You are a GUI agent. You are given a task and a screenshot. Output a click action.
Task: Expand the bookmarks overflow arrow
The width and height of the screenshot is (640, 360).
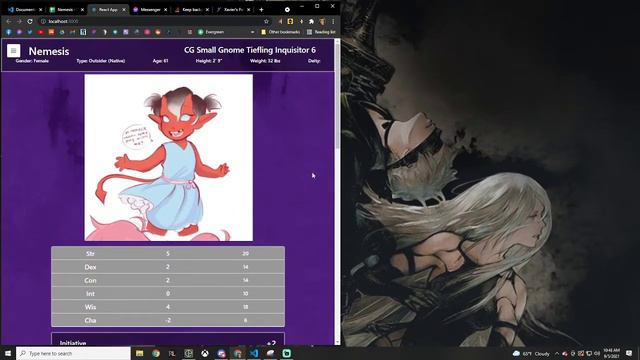pyautogui.click(x=253, y=32)
